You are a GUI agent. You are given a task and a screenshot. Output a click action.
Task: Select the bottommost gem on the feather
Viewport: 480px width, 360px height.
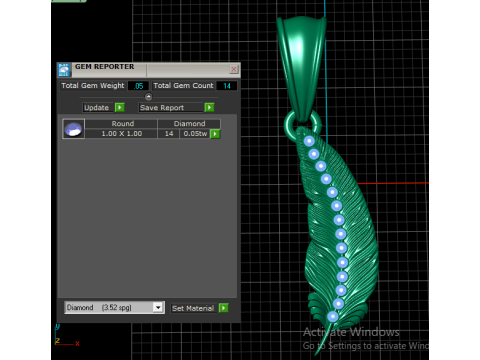(x=332, y=317)
